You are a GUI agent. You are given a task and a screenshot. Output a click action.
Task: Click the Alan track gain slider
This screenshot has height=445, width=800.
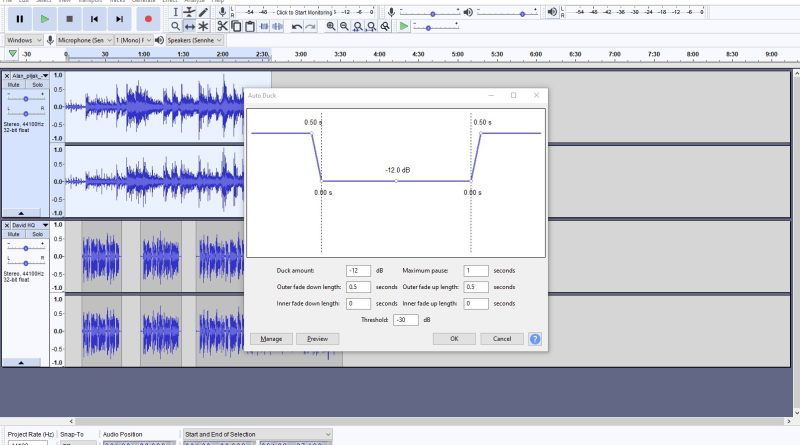point(25,98)
